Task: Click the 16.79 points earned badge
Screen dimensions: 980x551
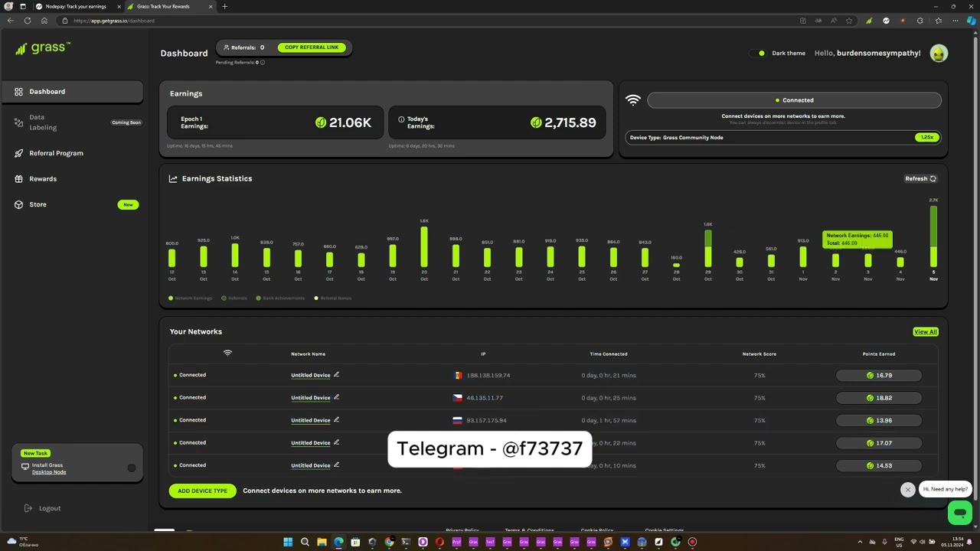Action: [879, 376]
